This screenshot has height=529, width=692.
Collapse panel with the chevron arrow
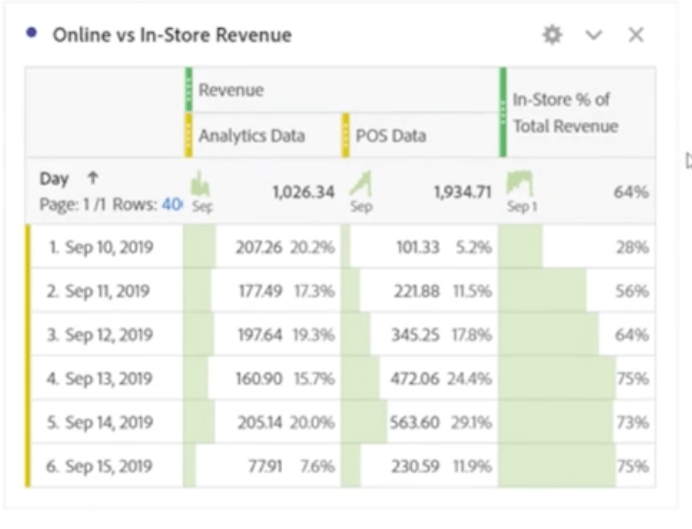tap(594, 34)
